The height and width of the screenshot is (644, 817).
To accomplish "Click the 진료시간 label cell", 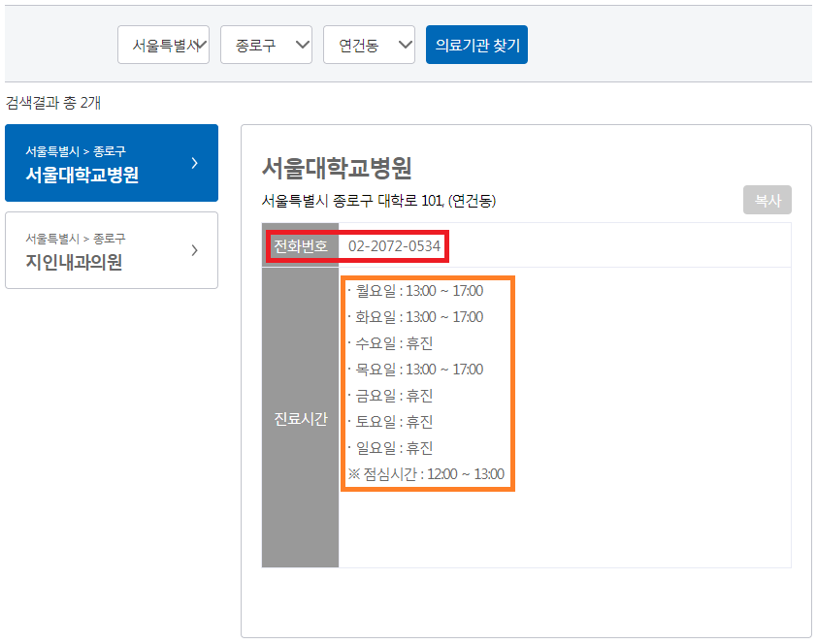I will point(301,418).
